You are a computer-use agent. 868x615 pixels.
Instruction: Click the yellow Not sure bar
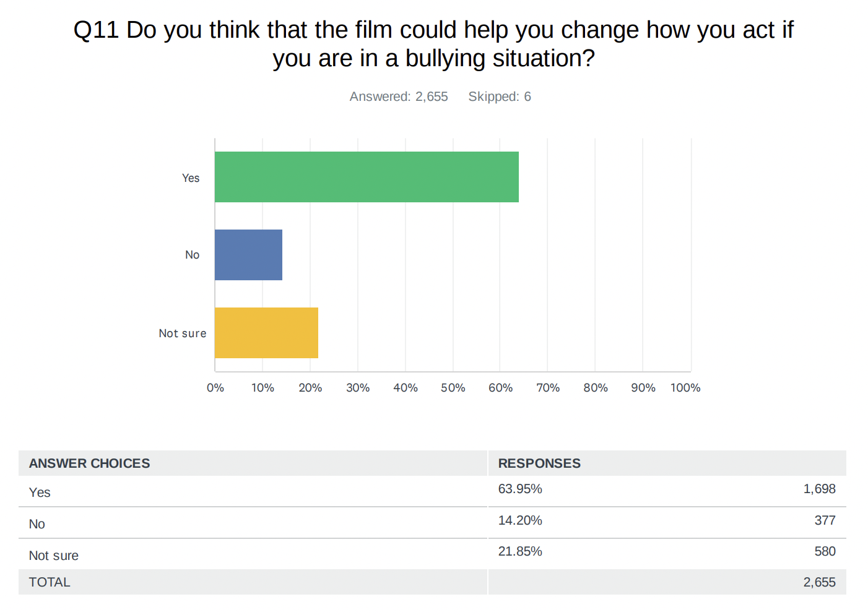pos(266,333)
